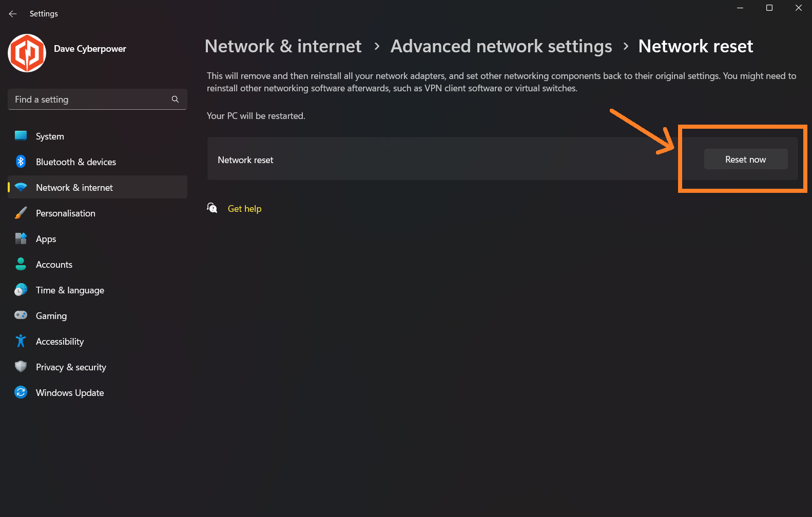The height and width of the screenshot is (517, 812).
Task: Click the Bluetooth icon in sidebar
Action: pyautogui.click(x=21, y=162)
